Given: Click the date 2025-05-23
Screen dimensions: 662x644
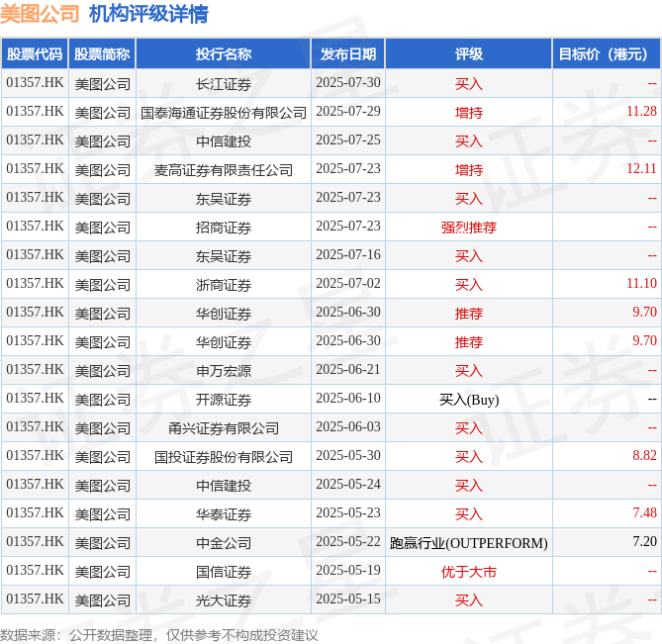Looking at the screenshot, I should coord(348,512).
